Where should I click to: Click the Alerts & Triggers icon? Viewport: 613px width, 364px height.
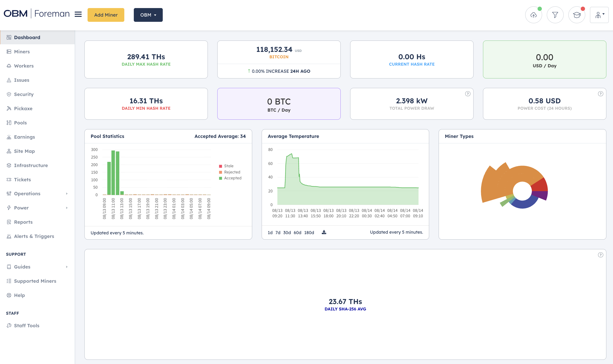pos(9,236)
